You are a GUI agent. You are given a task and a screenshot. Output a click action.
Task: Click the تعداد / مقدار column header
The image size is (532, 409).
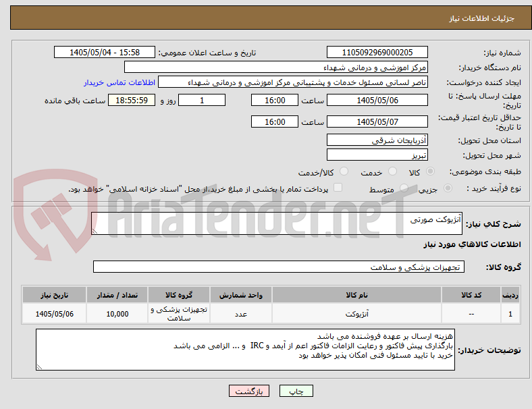point(117,295)
